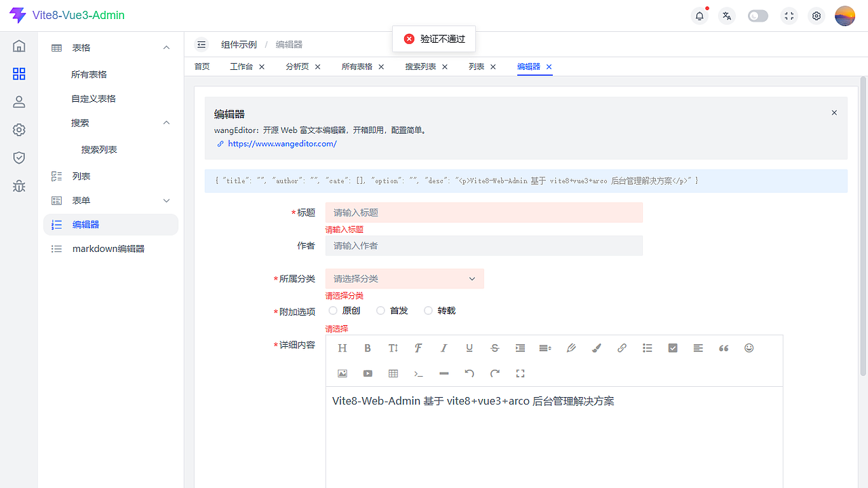
Task: Insert a todo checkbox item
Action: click(673, 348)
